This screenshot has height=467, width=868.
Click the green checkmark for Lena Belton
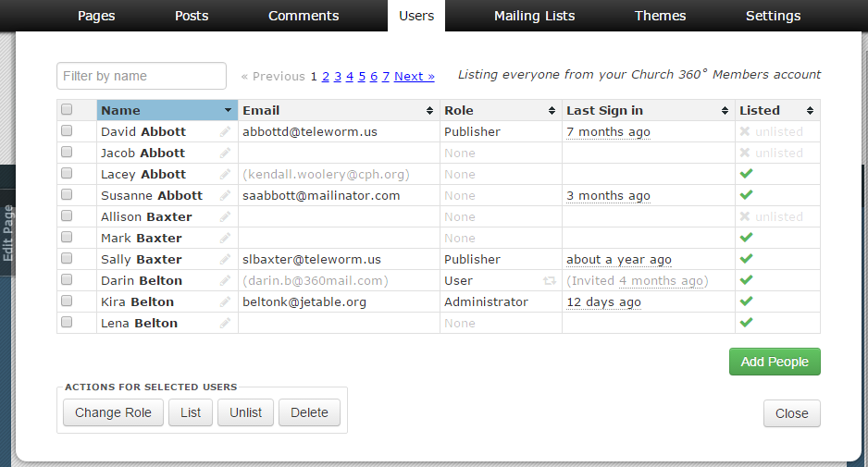point(747,323)
